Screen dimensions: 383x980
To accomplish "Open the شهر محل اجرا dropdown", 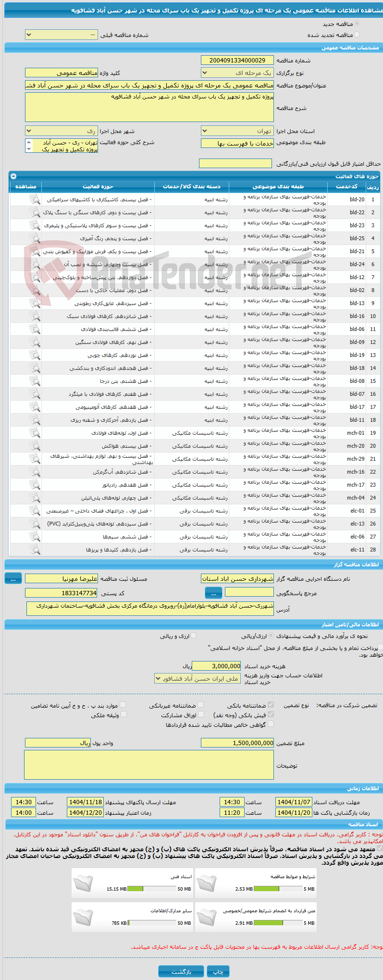I will [x=62, y=131].
